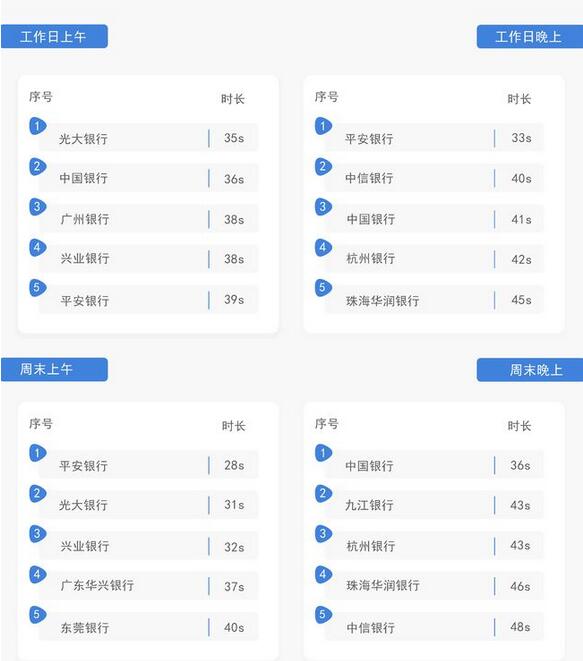Click the 兴业银行 row showing 38s
Viewport: 583px width, 661px height.
click(x=148, y=259)
